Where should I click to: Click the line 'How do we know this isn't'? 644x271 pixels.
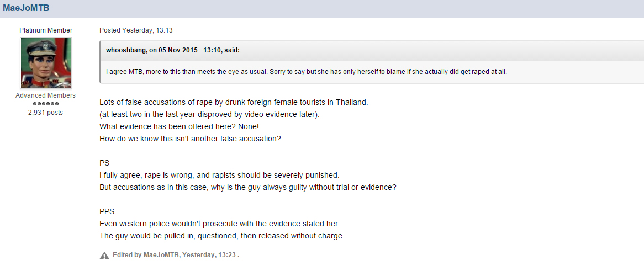[190, 139]
